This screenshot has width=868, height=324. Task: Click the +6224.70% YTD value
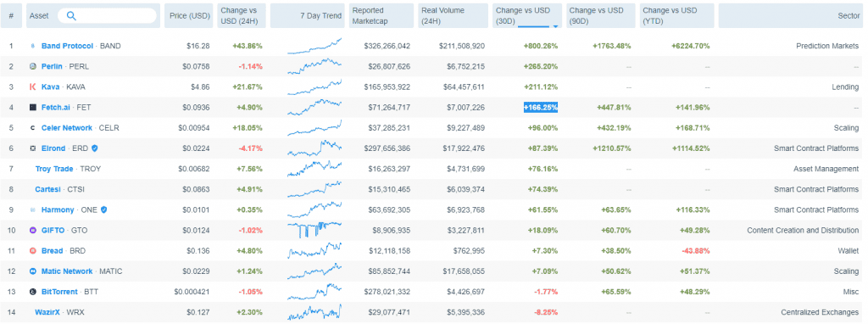[x=690, y=46]
